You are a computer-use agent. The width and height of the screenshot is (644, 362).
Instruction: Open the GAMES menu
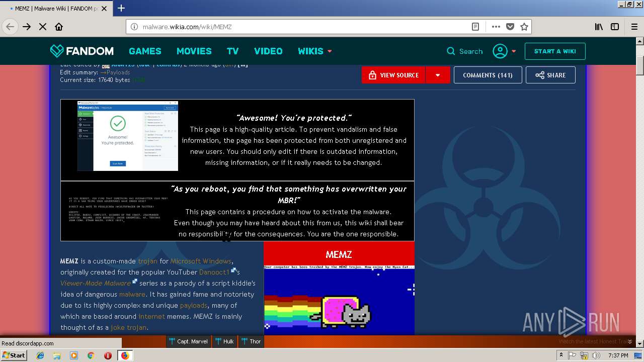[x=145, y=51]
